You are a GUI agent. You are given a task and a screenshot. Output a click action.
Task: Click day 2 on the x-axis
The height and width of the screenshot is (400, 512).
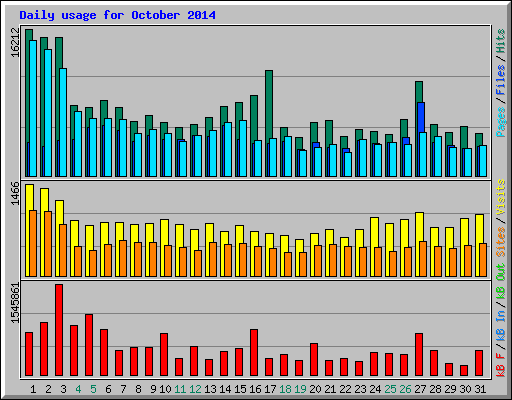48,389
